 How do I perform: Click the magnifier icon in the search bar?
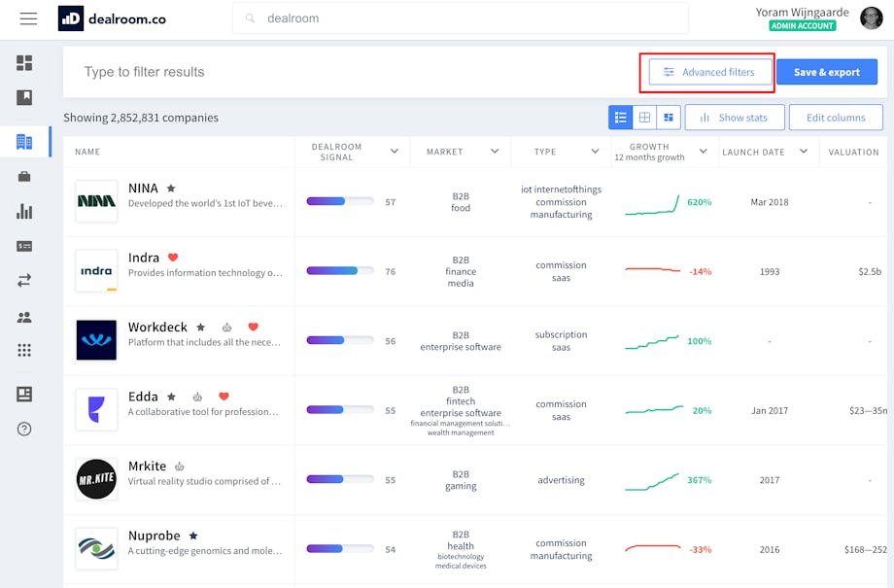click(x=250, y=18)
